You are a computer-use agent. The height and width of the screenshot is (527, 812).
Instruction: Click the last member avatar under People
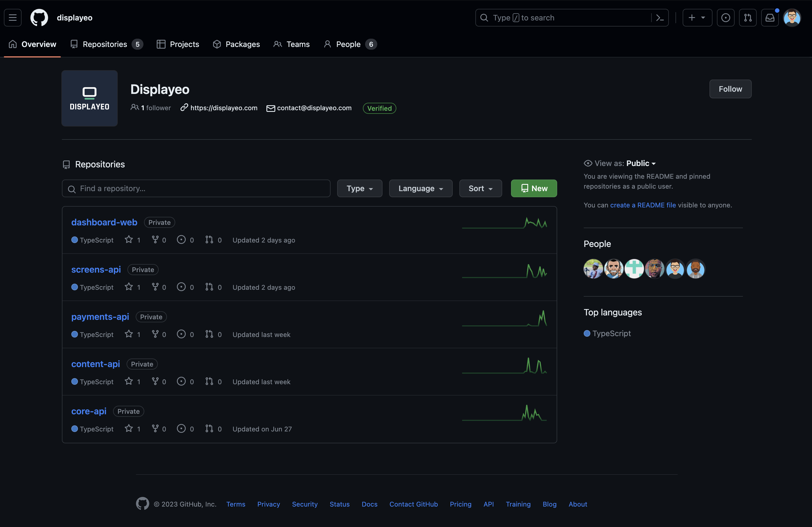(x=696, y=269)
